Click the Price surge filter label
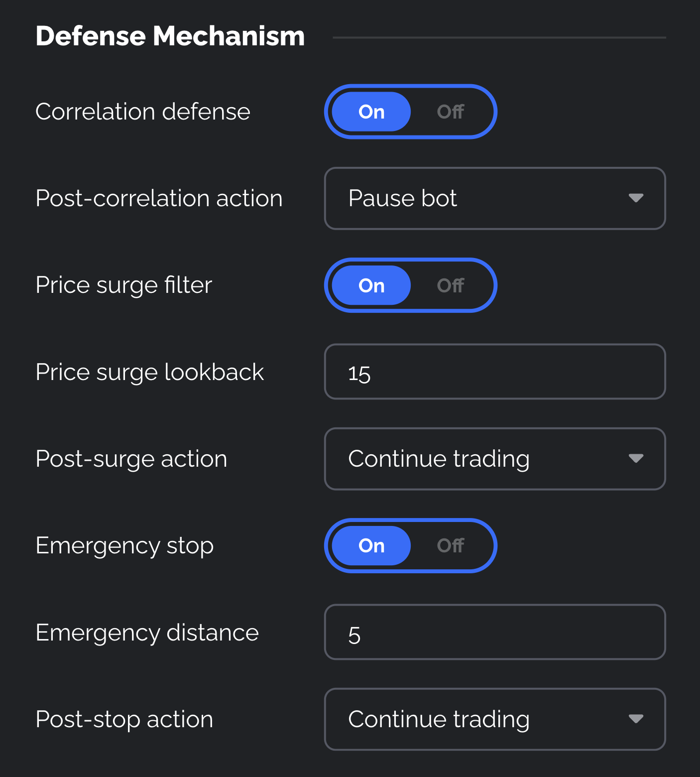The image size is (700, 777). (124, 285)
